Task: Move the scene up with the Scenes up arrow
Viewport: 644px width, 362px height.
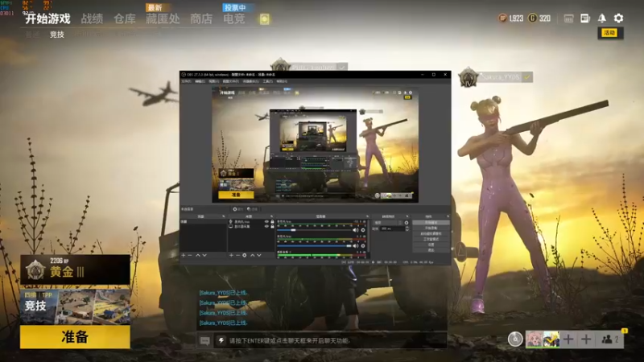Action: click(x=198, y=255)
